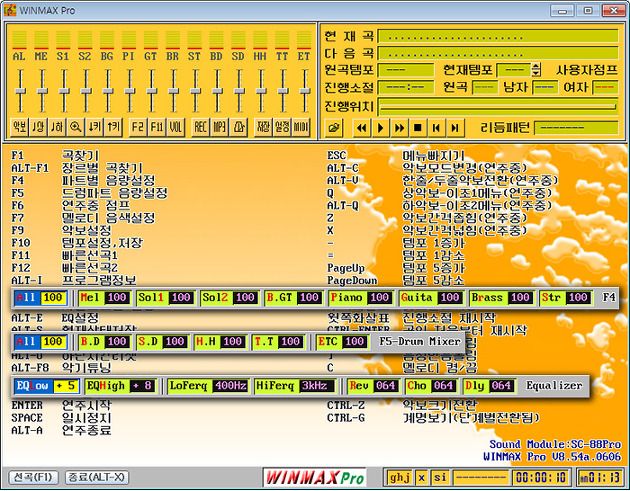This screenshot has height=491, width=630.
Task: Click the F11 quick-select toolbar button
Action: [x=157, y=127]
